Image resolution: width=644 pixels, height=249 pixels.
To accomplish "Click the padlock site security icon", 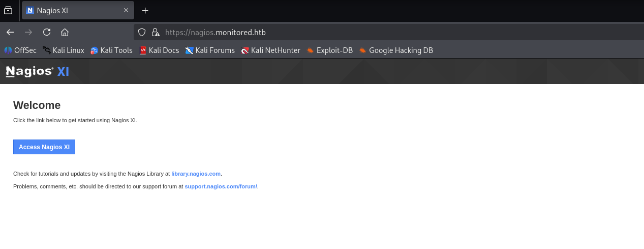I will [x=156, y=32].
